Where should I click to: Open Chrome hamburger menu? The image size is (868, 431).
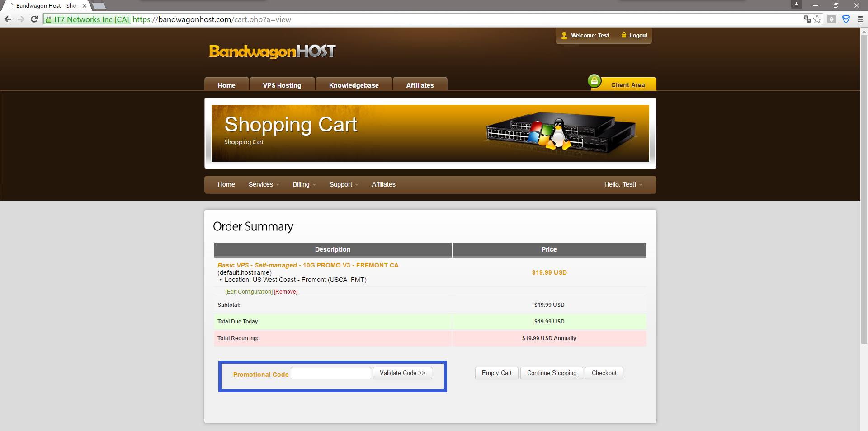click(860, 19)
